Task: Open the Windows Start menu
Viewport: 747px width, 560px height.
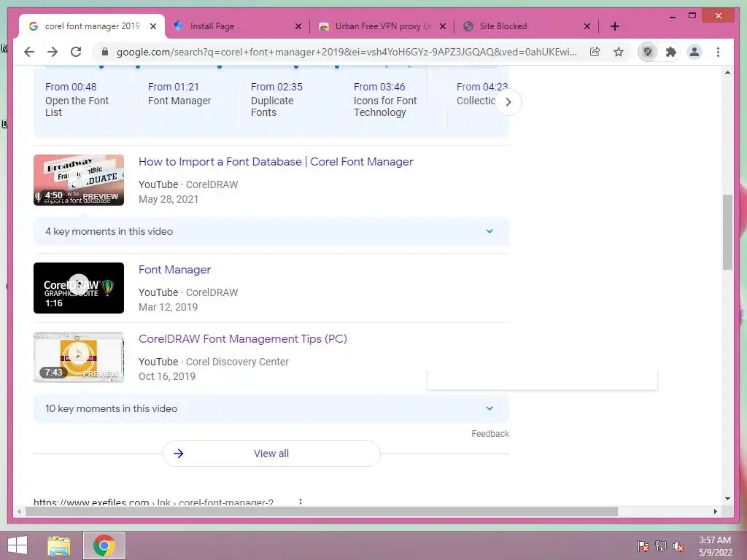Action: 18,545
